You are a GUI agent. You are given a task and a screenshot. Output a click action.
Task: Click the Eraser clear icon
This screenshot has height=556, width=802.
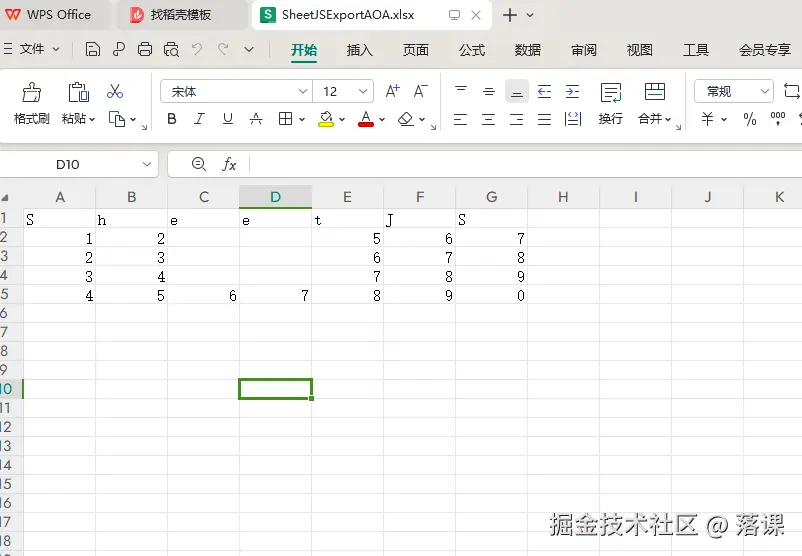406,119
